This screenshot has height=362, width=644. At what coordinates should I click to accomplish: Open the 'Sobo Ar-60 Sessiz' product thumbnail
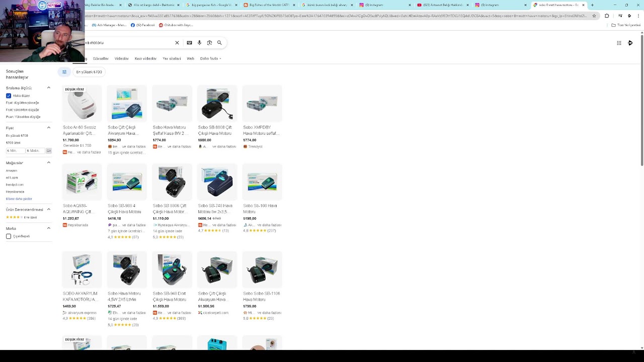tap(82, 104)
